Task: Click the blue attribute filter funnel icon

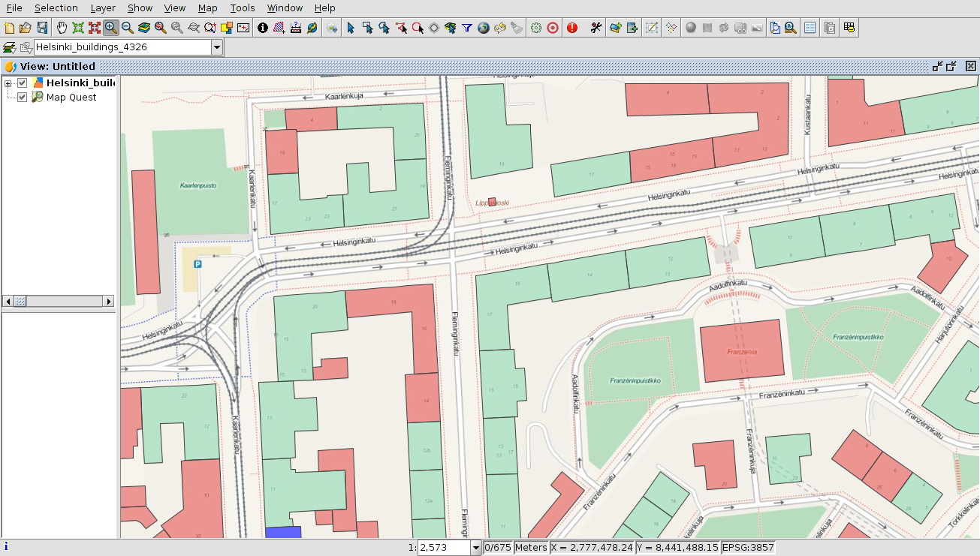Action: click(x=467, y=28)
